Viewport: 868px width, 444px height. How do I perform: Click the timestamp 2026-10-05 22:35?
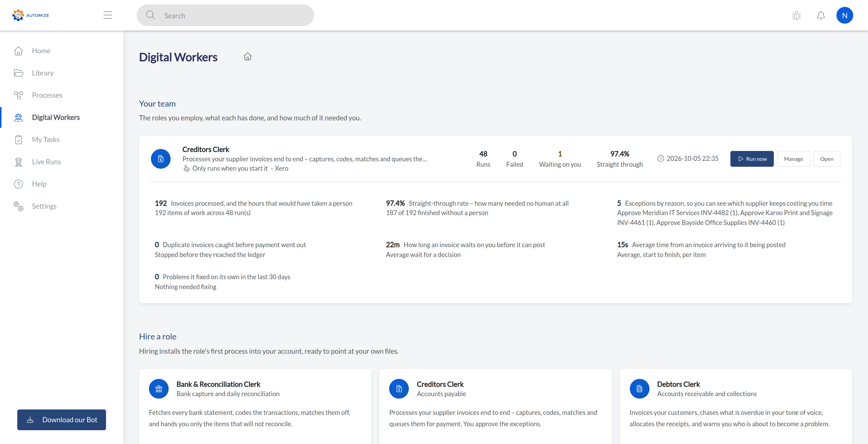692,158
